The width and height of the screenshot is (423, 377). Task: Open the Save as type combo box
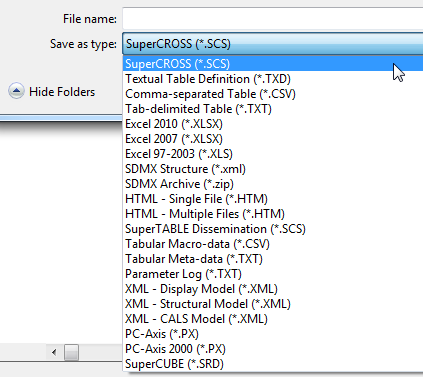(x=273, y=44)
